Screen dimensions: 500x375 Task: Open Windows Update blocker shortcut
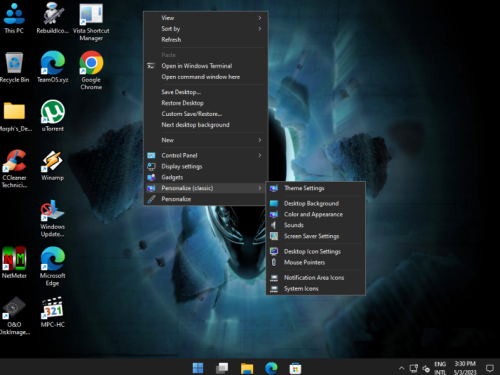pos(53,218)
